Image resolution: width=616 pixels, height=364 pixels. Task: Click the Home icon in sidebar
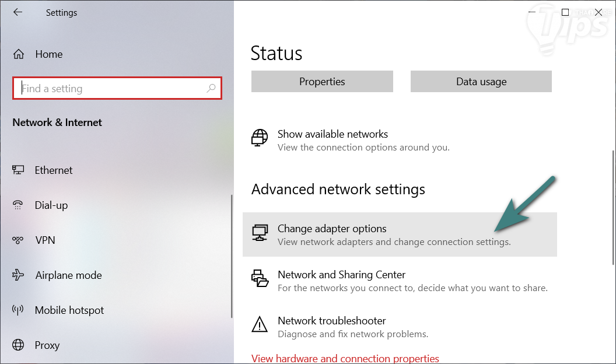tap(19, 54)
